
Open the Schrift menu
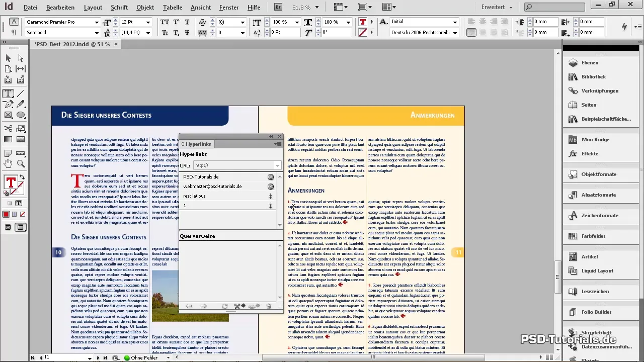[119, 8]
